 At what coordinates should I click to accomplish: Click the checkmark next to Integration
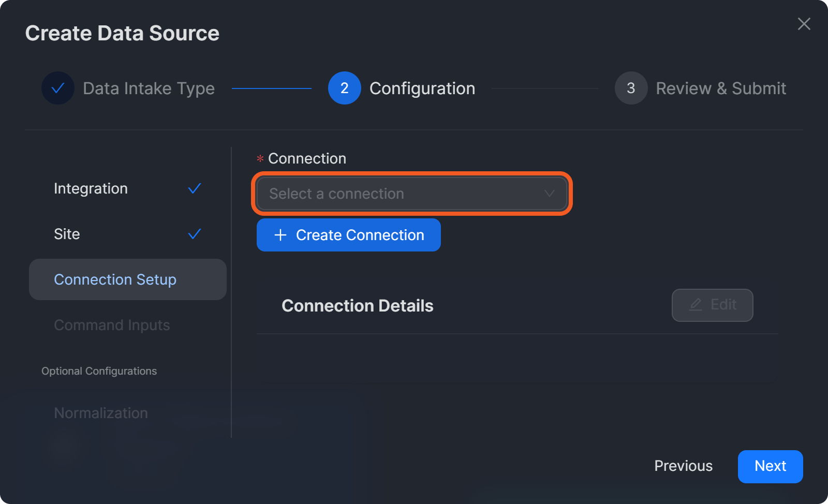(195, 188)
